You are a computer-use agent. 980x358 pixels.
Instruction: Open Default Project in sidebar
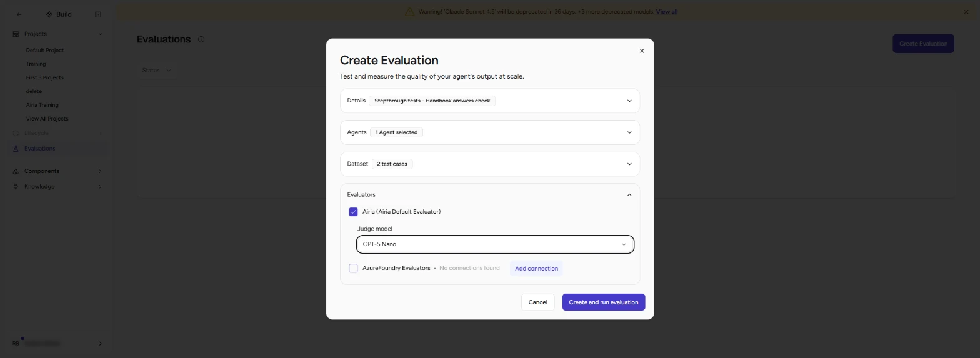[45, 50]
